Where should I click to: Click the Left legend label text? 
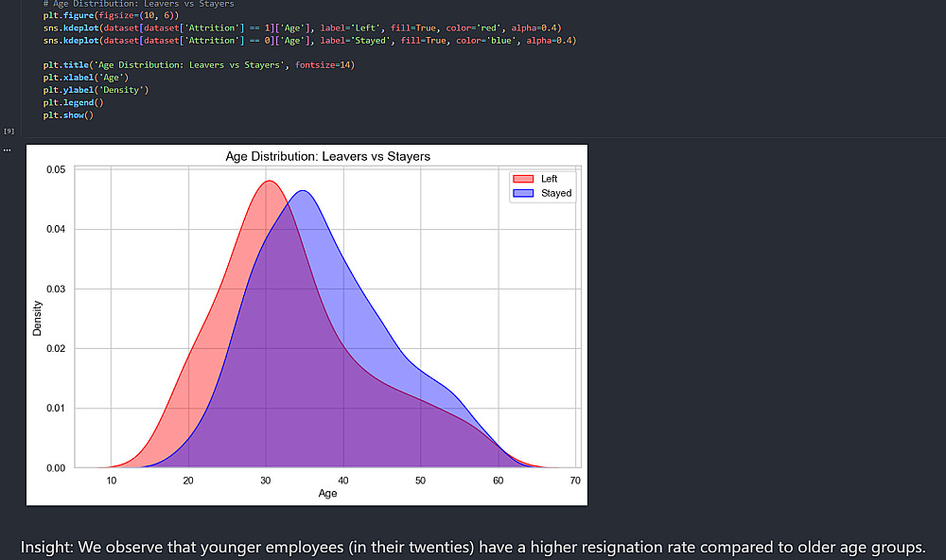549,179
